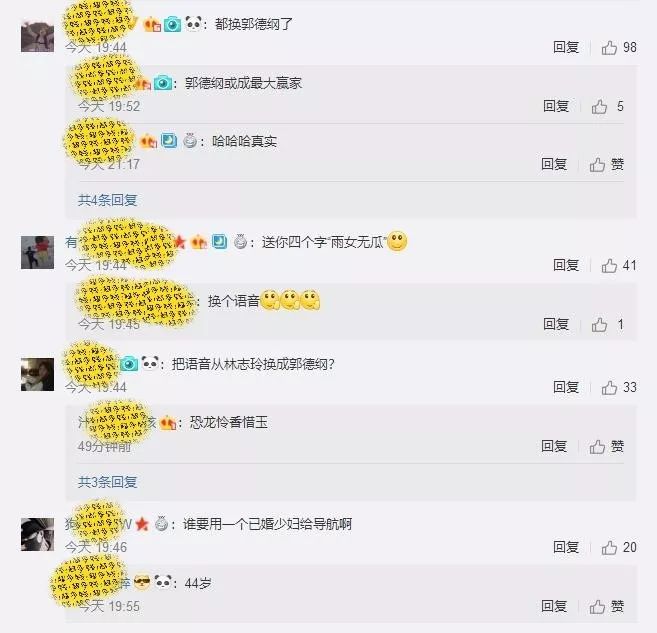Reply to the 谁要用一个已婚少妇给导航啊 comment

coord(566,547)
